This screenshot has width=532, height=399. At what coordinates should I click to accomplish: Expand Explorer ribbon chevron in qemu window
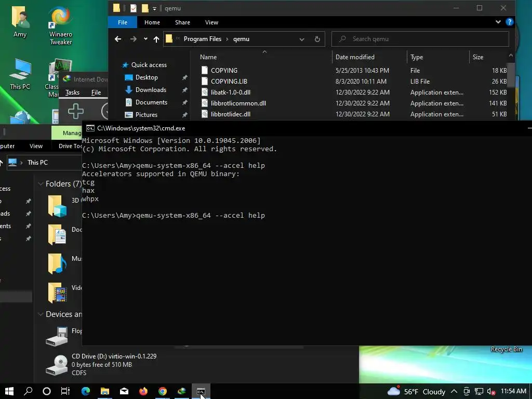498,22
